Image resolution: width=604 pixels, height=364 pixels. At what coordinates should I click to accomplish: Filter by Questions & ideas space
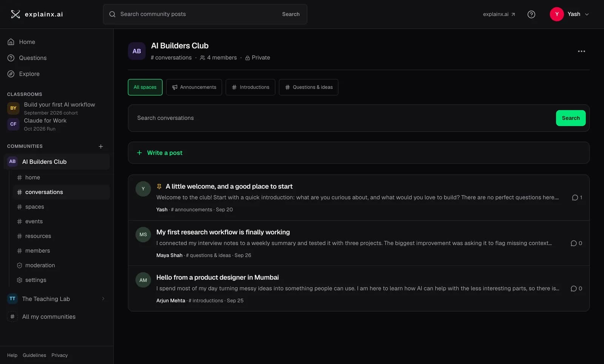[308, 87]
